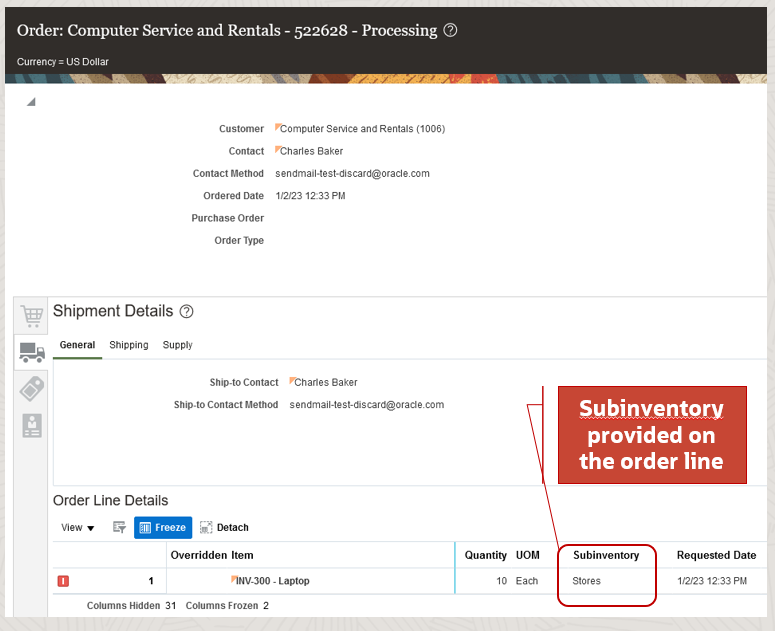
Task: Click quantity value 10 in order line
Action: (502, 581)
